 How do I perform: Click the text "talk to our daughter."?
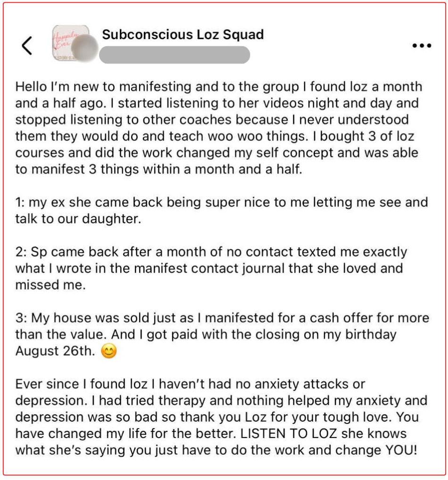[78, 219]
